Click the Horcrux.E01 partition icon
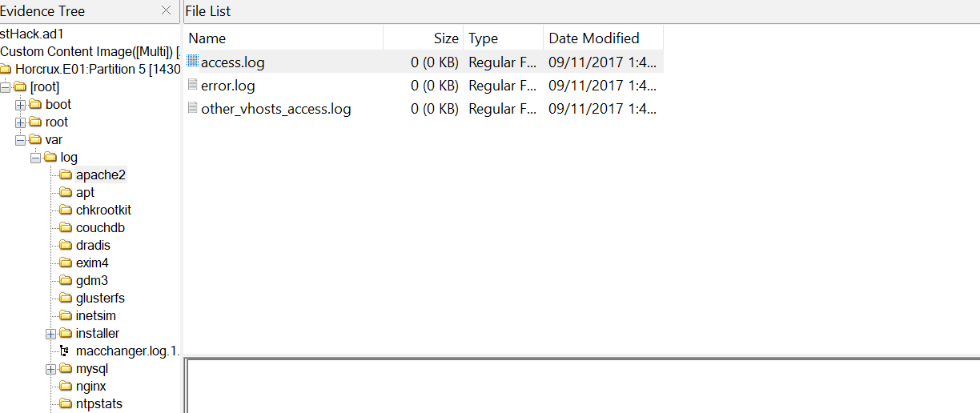Image resolution: width=980 pixels, height=413 pixels. 6,70
